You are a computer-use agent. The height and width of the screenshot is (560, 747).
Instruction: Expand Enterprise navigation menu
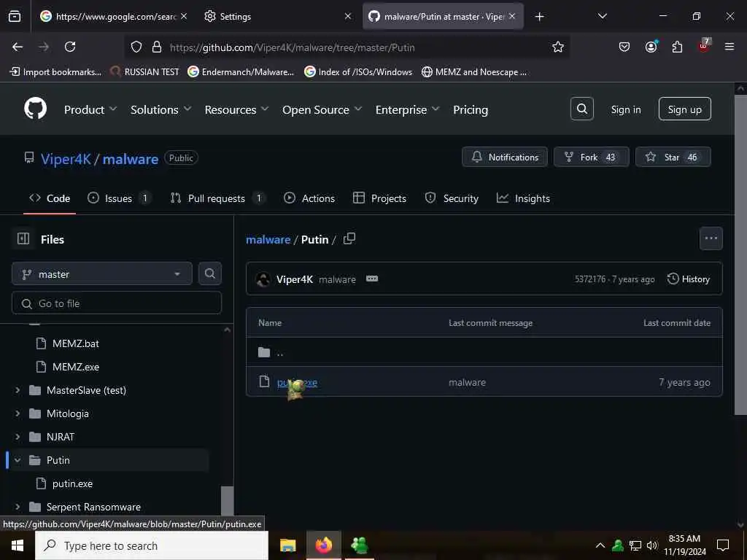407,109
